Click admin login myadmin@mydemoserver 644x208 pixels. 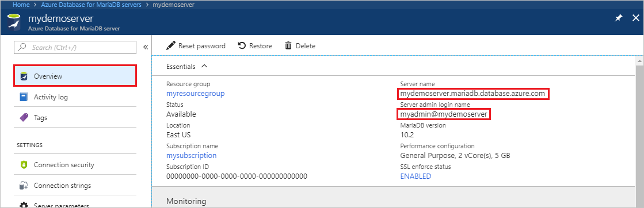tap(444, 114)
